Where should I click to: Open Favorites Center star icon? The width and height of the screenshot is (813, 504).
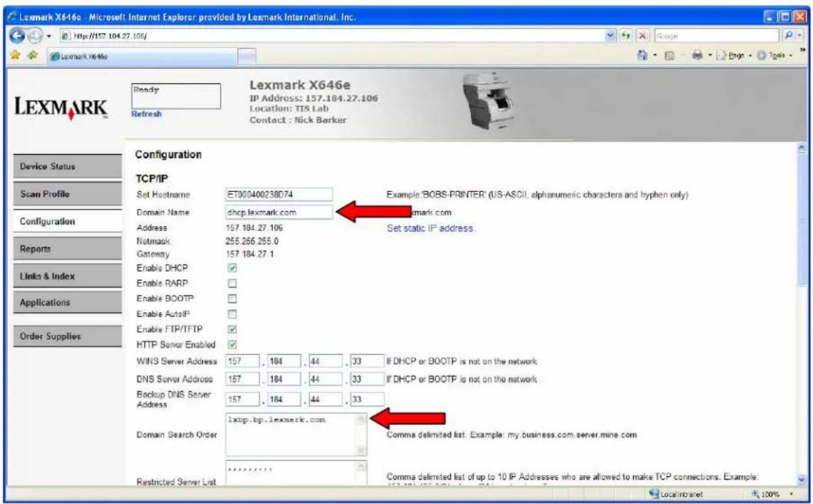coord(15,56)
